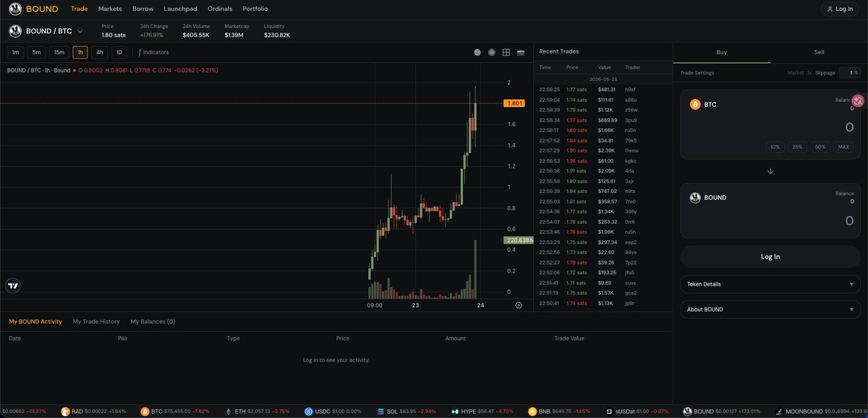Click the trade row at 22:59:25
Screen dimensions: 868x418
pyautogui.click(x=603, y=90)
